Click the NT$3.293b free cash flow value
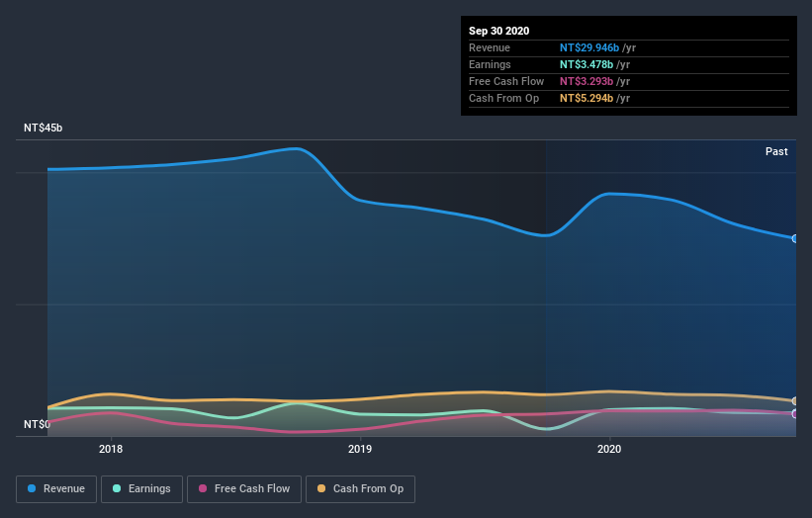Image resolution: width=812 pixels, height=518 pixels. pyautogui.click(x=586, y=81)
